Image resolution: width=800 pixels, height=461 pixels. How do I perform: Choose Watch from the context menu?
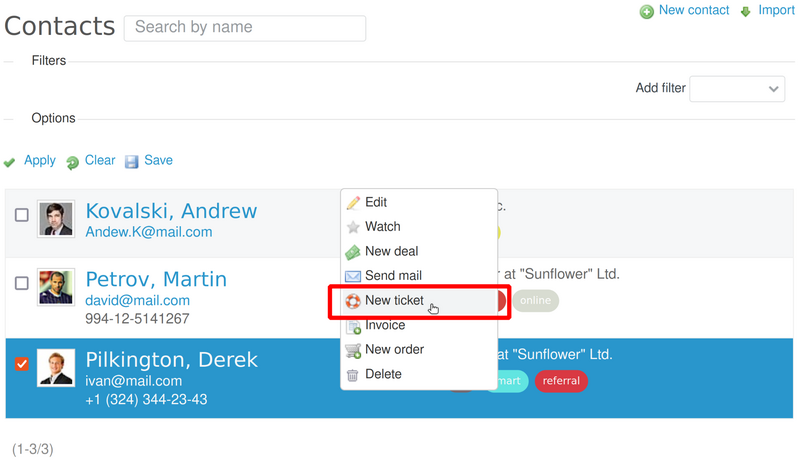click(382, 227)
